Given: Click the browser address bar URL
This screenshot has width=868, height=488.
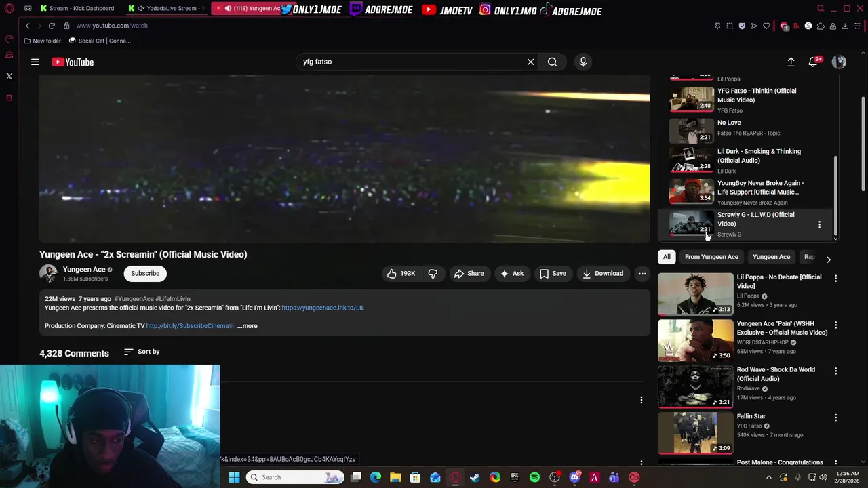Looking at the screenshot, I should click(112, 26).
